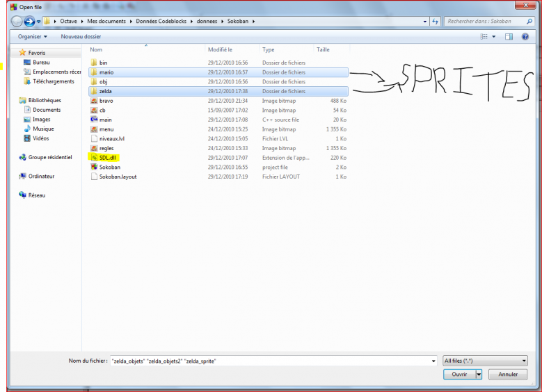Viewport: 542px width, 392px height.
Task: Select Groupe résidentiel in sidebar
Action: click(x=46, y=158)
